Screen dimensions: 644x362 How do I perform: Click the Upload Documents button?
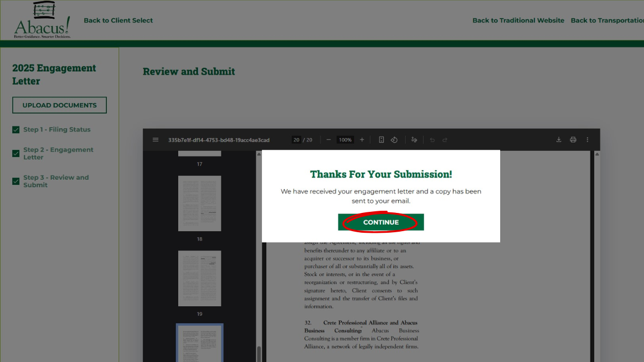pyautogui.click(x=60, y=105)
